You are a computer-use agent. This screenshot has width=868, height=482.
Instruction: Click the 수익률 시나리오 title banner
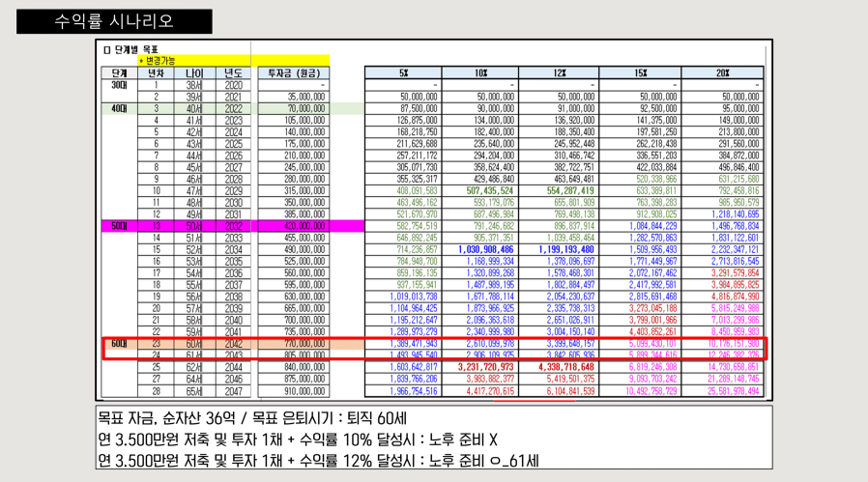[x=113, y=21]
